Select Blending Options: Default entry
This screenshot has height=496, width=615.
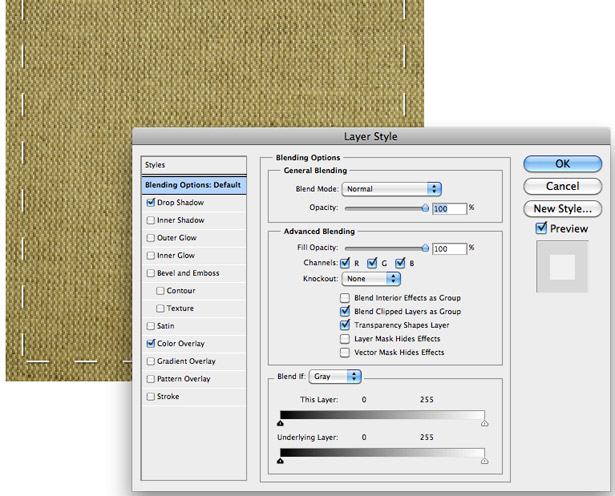pyautogui.click(x=194, y=185)
